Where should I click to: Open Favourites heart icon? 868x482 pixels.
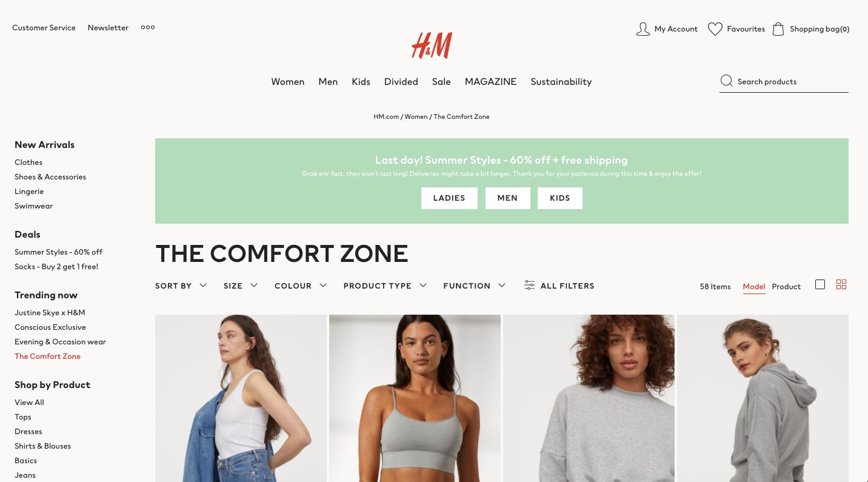(x=715, y=29)
